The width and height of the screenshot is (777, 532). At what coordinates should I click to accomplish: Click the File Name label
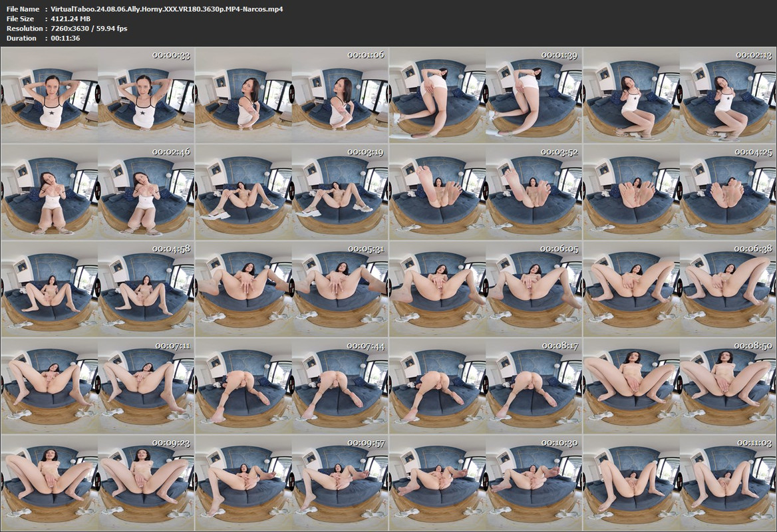pos(23,9)
